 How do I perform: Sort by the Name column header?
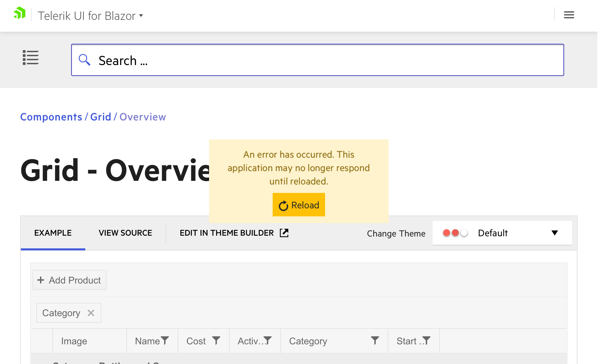147,341
